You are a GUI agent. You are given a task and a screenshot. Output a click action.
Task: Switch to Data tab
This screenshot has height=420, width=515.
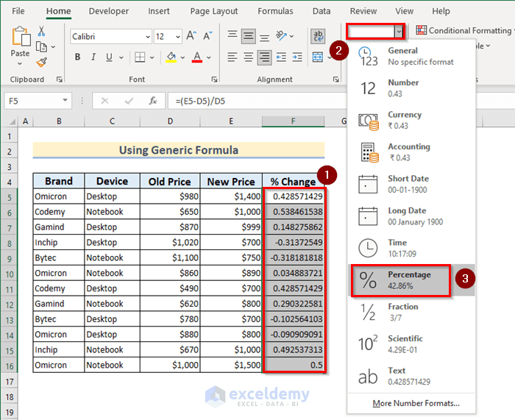[x=322, y=11]
